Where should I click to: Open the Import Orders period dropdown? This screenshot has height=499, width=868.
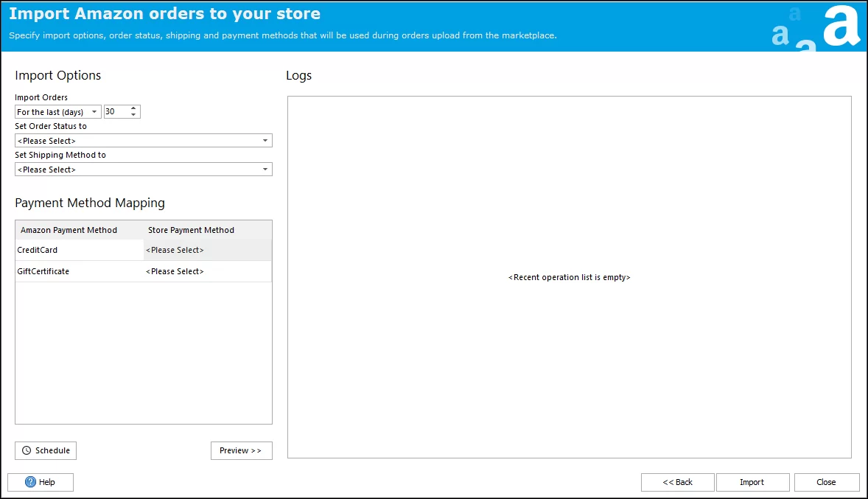94,111
